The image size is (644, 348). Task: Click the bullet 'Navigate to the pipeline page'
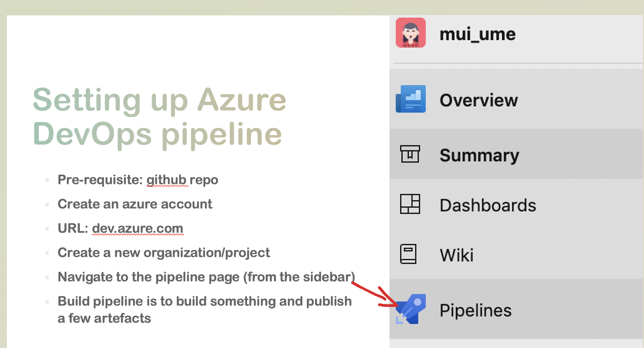(206, 277)
